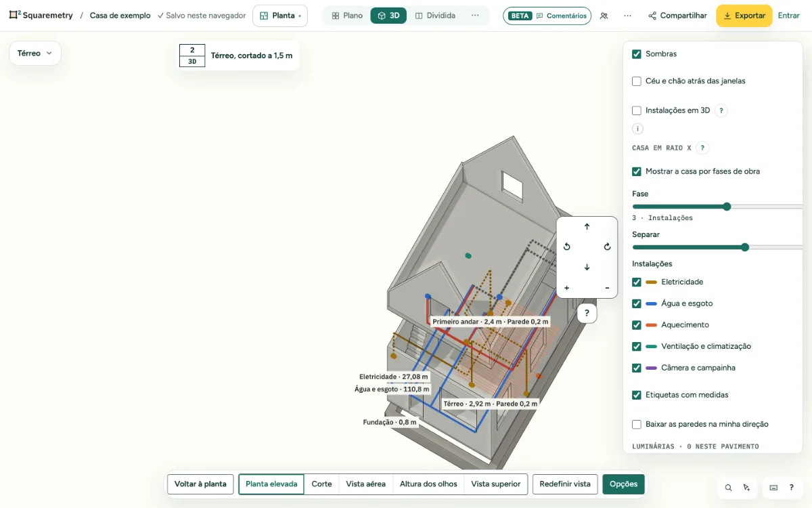Select the pointer tool icon
The height and width of the screenshot is (508, 812).
pos(746,488)
